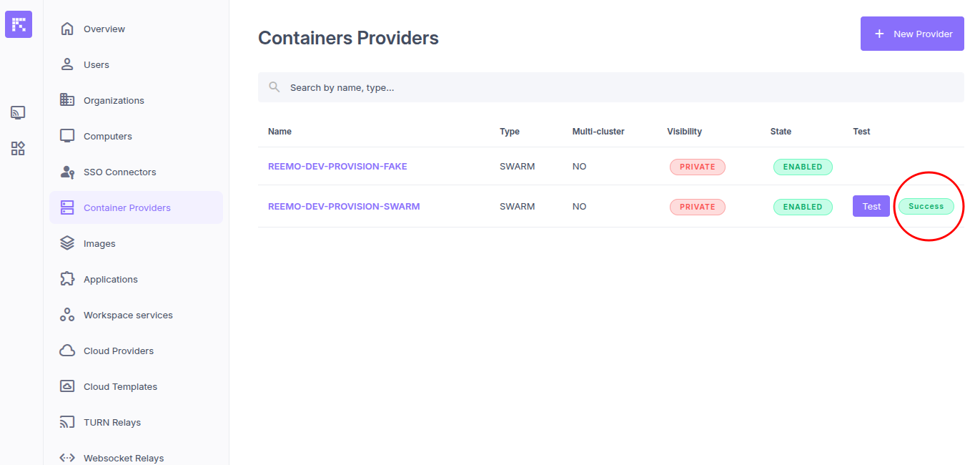
Task: Open Workspace services menu item
Action: click(128, 315)
